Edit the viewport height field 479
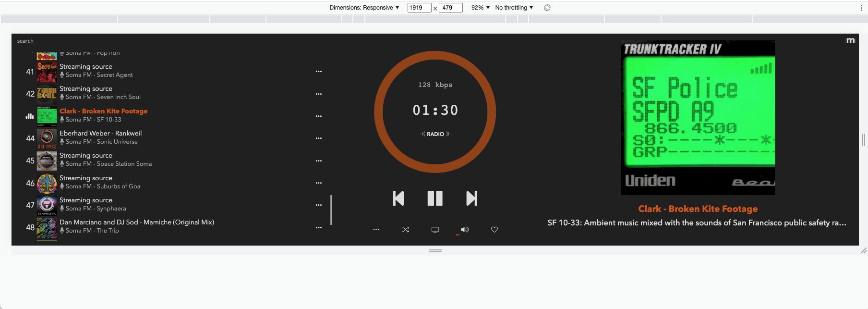The height and width of the screenshot is (309, 868). (x=450, y=8)
